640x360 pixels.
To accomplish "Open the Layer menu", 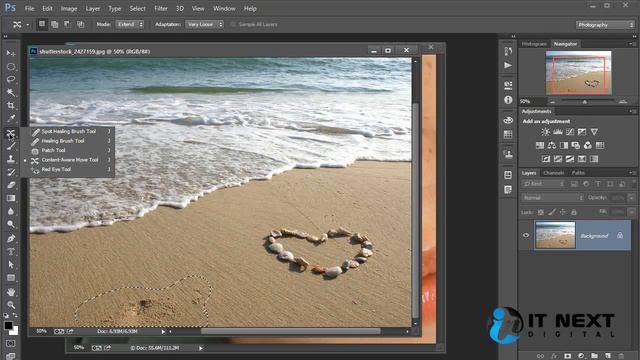I will pyautogui.click(x=93, y=8).
